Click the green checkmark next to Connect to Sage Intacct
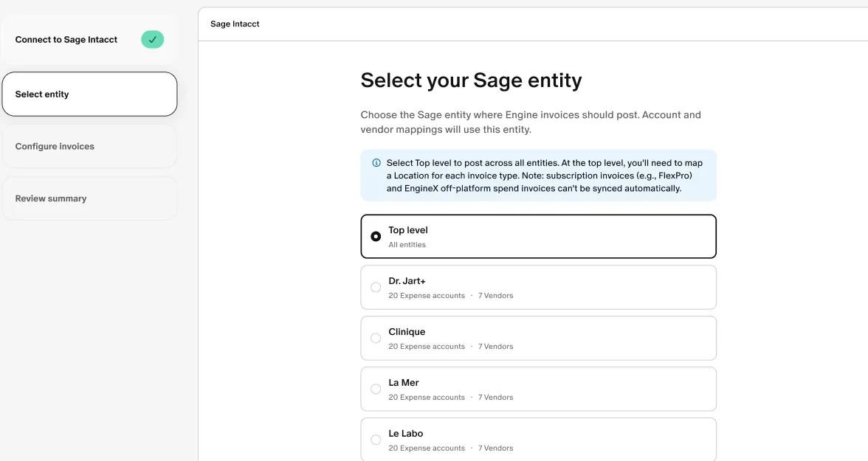The width and height of the screenshot is (868, 461). (152, 39)
